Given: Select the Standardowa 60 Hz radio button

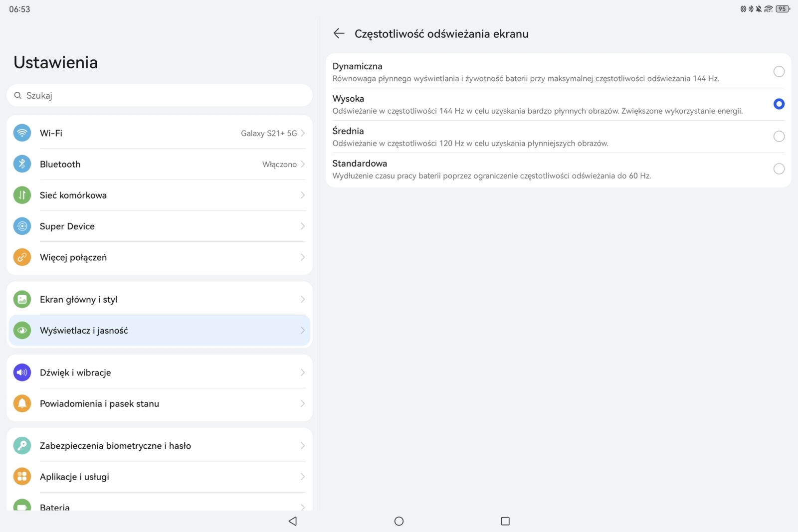Looking at the screenshot, I should (779, 169).
